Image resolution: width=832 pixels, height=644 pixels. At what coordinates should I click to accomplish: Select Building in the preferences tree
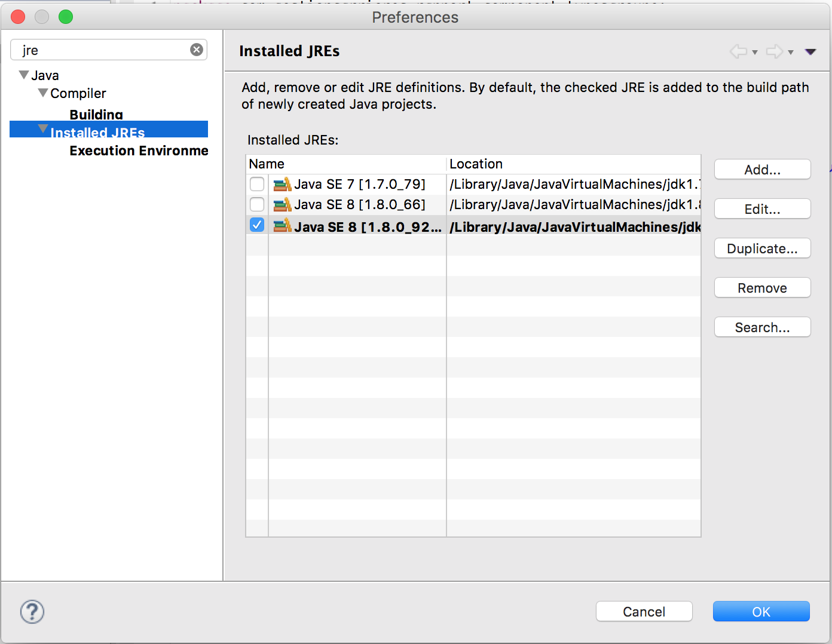[96, 114]
